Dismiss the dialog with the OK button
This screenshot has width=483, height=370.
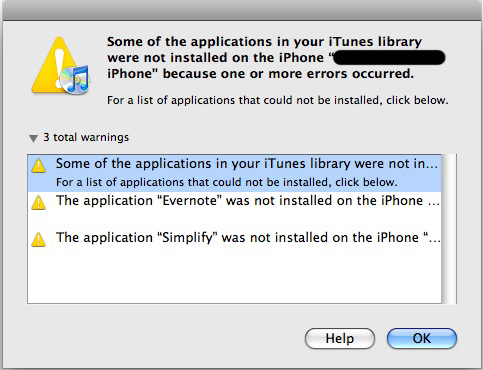422,338
